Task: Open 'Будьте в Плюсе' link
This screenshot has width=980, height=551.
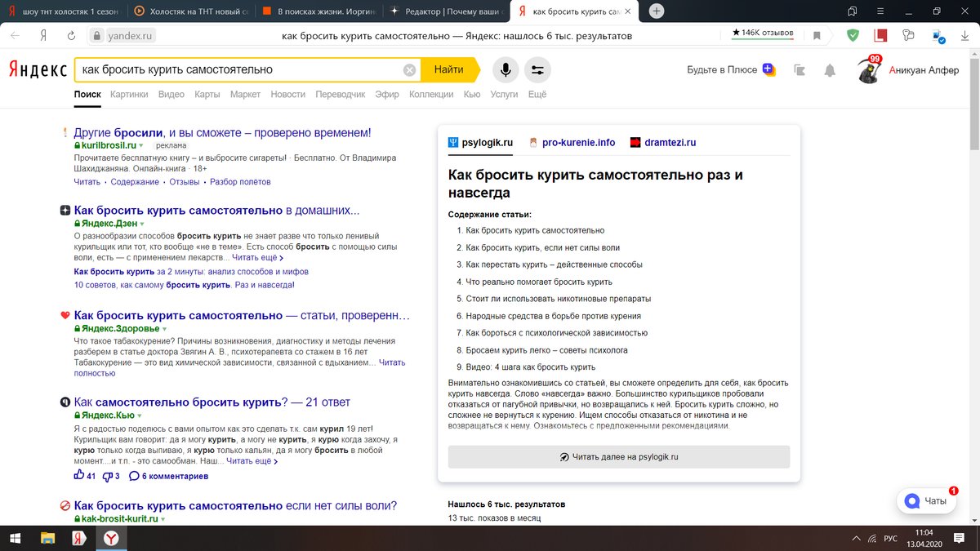Action: click(722, 70)
